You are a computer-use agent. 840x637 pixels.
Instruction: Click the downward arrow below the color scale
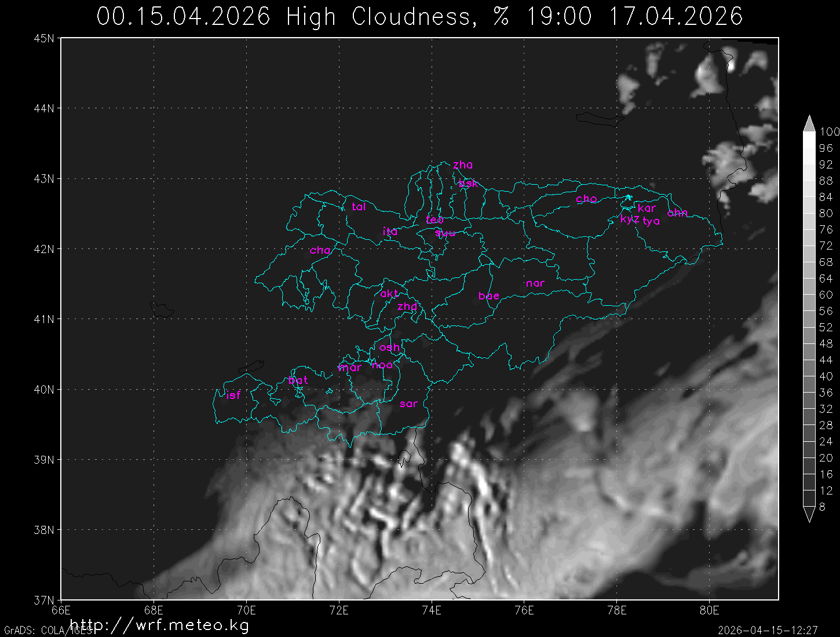click(x=809, y=515)
